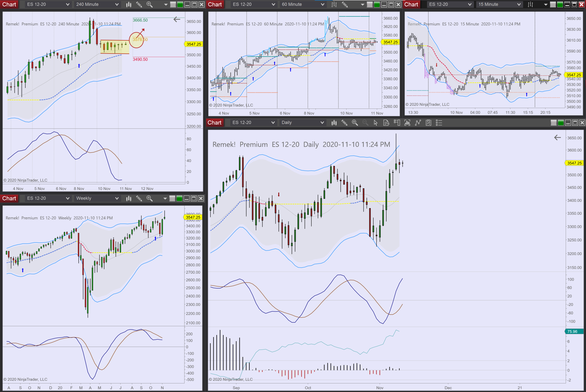The height and width of the screenshot is (392, 586).
Task: Click zoom-in magnifier in Weekly chart toolbar
Action: [149, 199]
